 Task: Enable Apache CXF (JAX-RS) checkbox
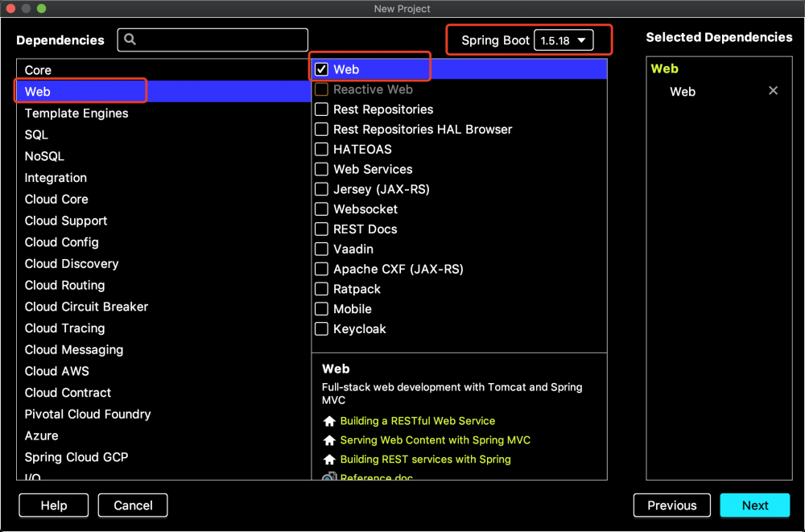(321, 269)
